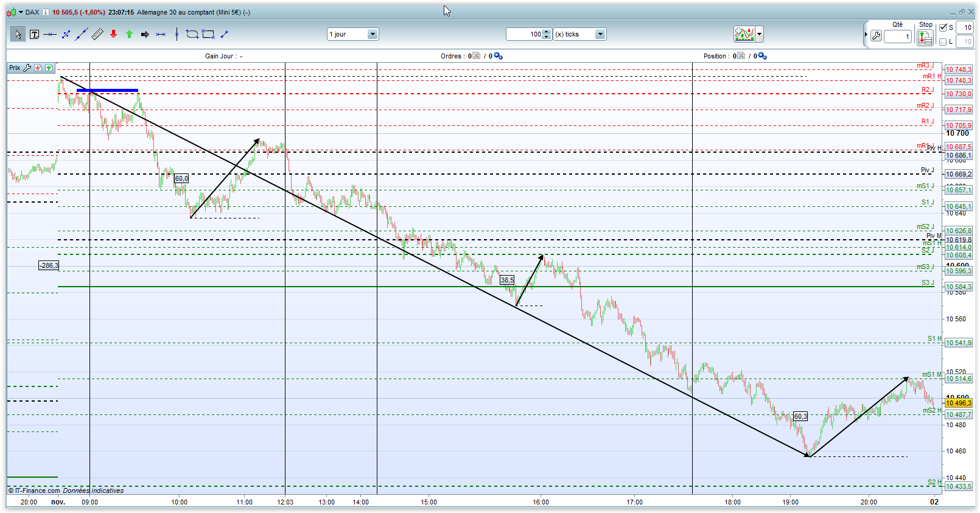This screenshot has width=980, height=513.
Task: Expand the indicators button dropdown arrow
Action: [x=759, y=34]
